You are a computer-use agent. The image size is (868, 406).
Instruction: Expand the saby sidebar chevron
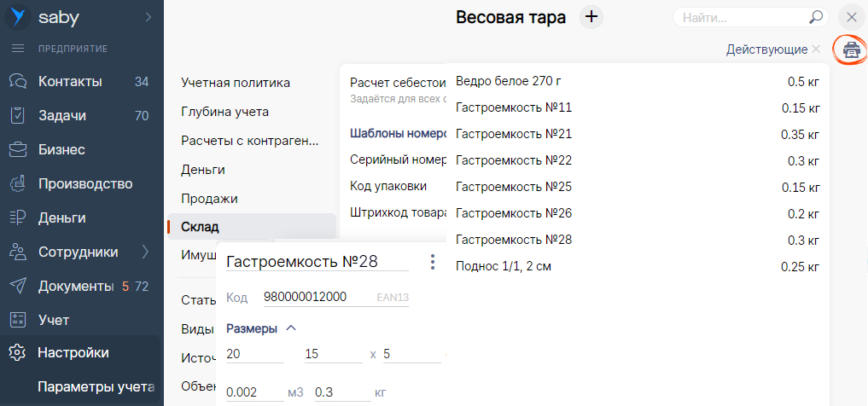pos(148,16)
